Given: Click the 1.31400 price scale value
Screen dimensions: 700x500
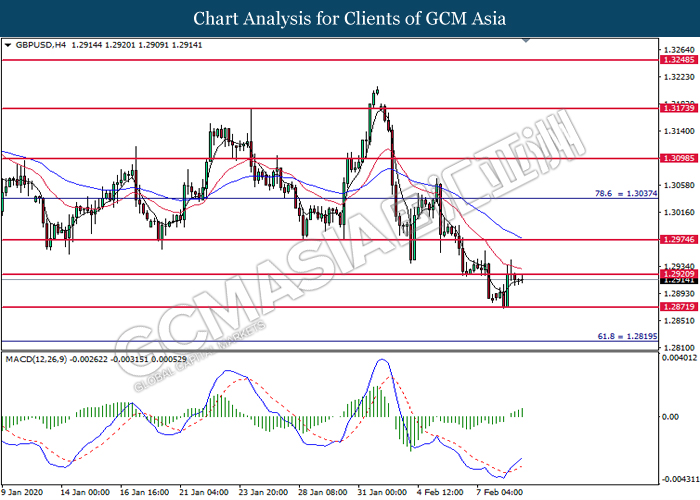Looking at the screenshot, I should (x=679, y=131).
